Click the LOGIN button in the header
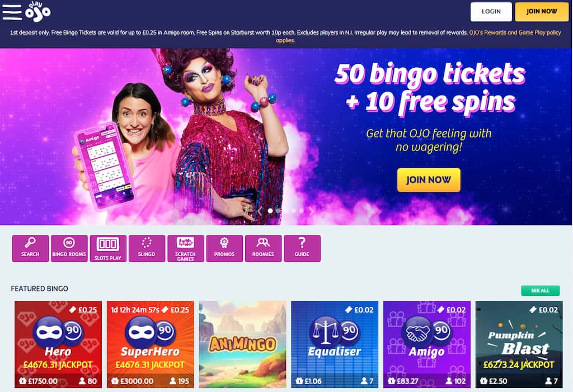The image size is (573, 392). (x=491, y=12)
